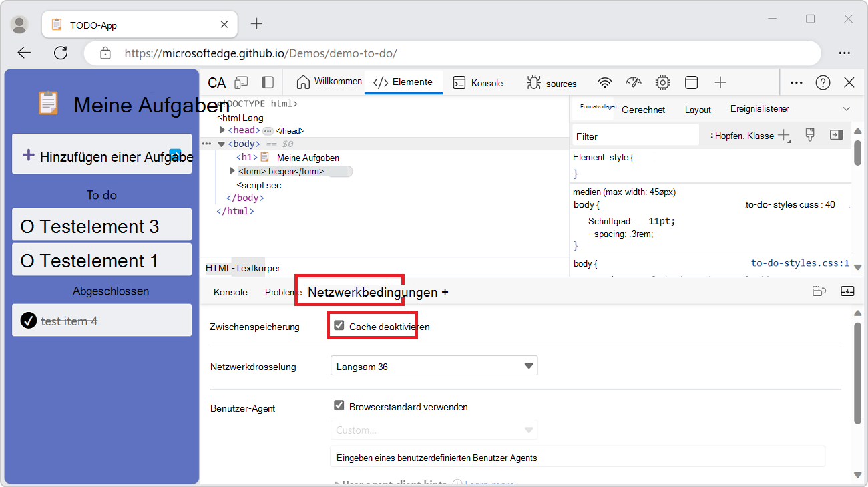Click the custom user agent text field
This screenshot has height=487, width=868.
[578, 458]
